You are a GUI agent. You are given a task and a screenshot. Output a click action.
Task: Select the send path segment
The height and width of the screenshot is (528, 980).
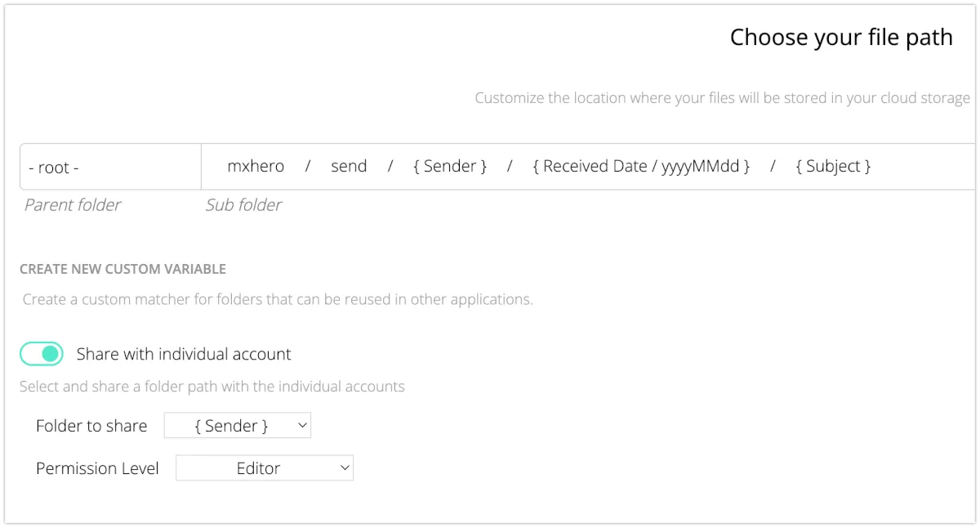(349, 167)
